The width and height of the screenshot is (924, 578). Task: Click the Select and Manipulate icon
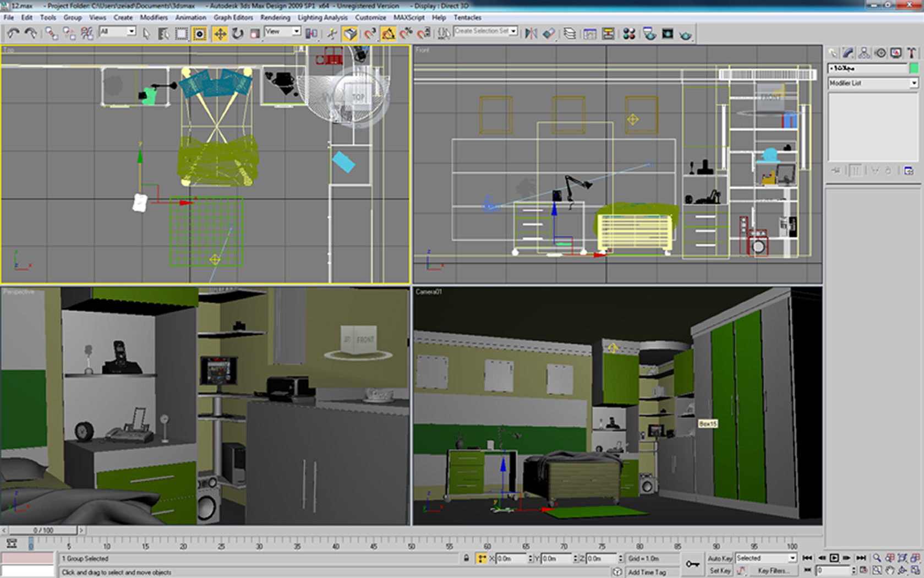click(332, 34)
